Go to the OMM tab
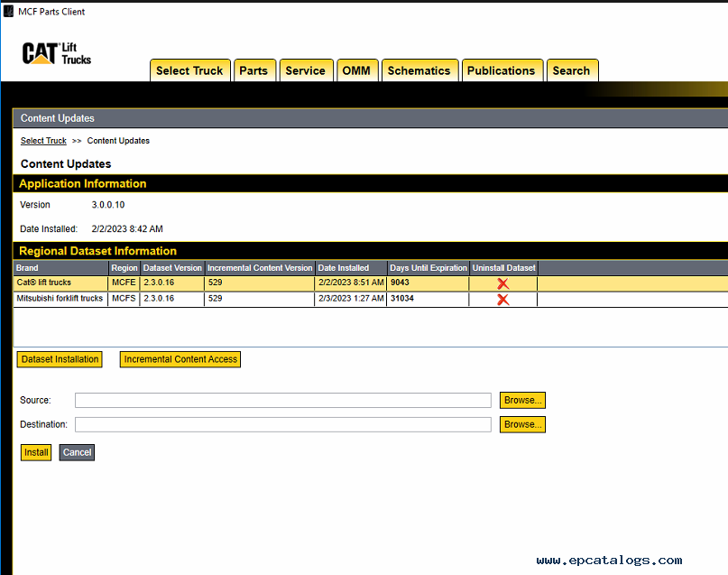The width and height of the screenshot is (728, 575). pyautogui.click(x=357, y=70)
